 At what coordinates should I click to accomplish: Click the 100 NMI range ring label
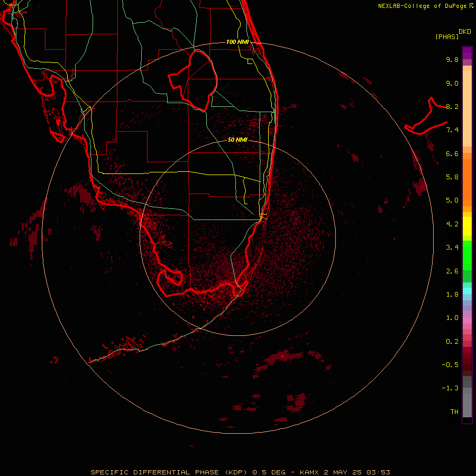point(237,42)
